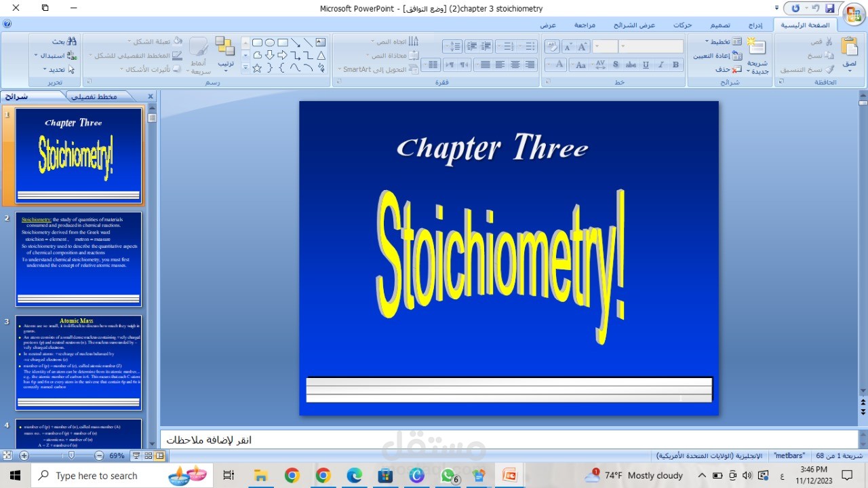
Task: Select the straight Line shape
Action: 308,42
